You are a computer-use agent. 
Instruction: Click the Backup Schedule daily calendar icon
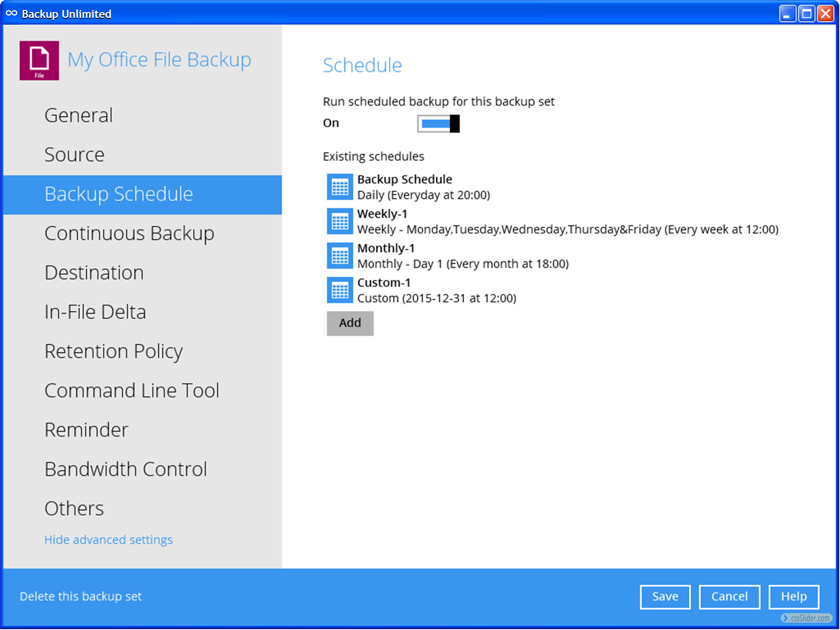[x=340, y=187]
